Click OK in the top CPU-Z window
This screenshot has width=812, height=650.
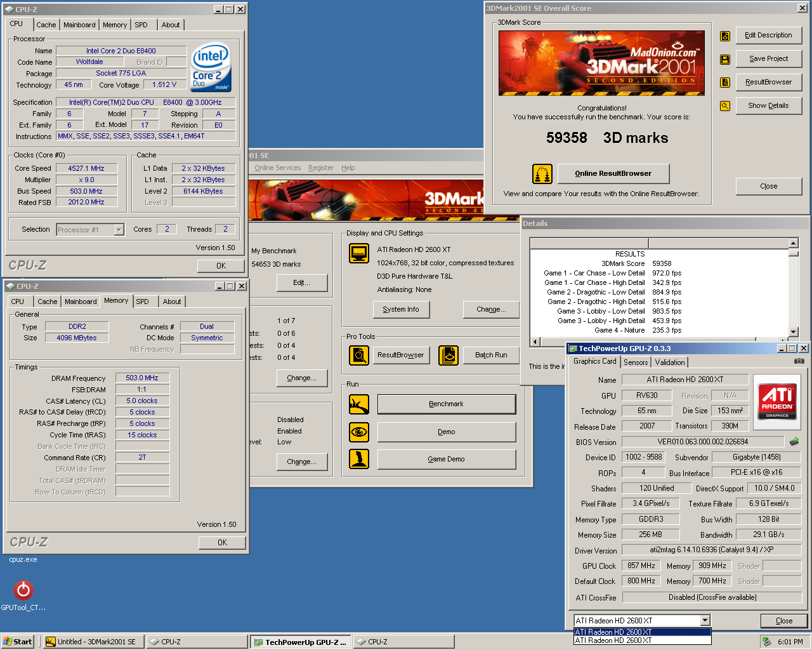tap(221, 266)
